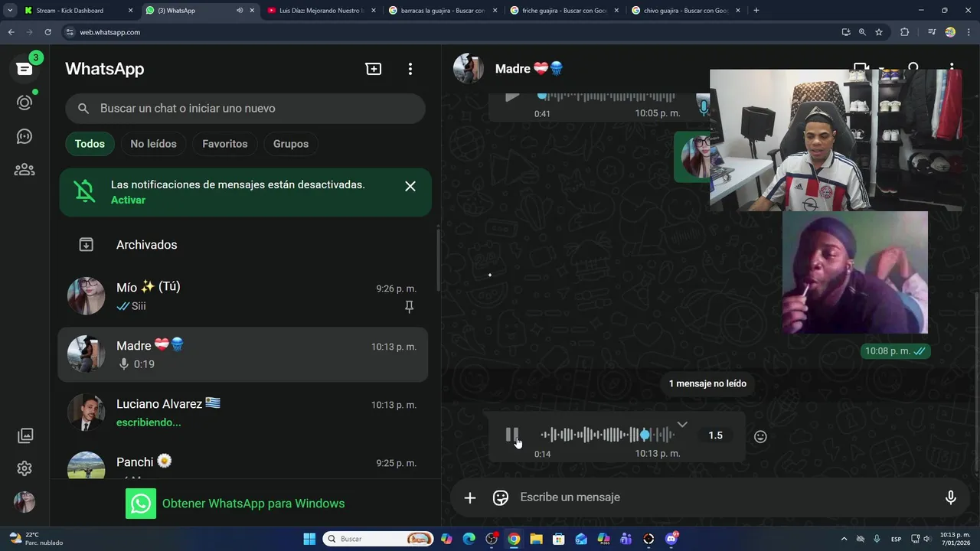The width and height of the screenshot is (980, 551).
Task: Select the Todos filter
Action: (x=90, y=144)
